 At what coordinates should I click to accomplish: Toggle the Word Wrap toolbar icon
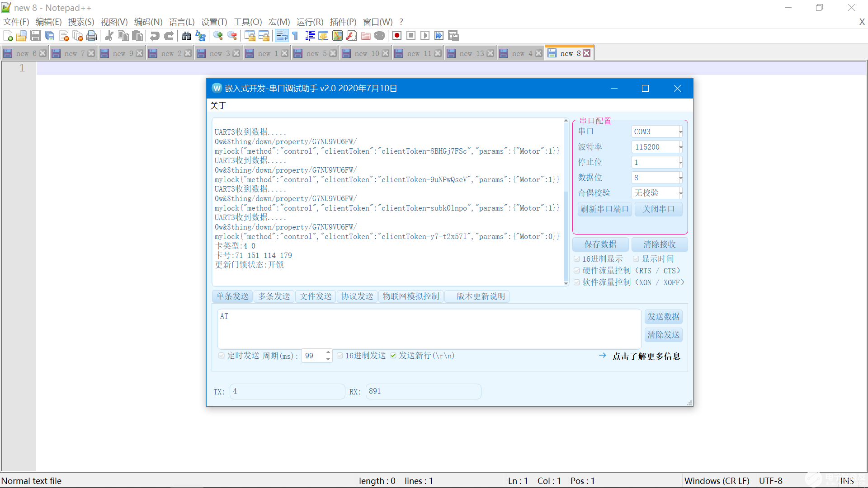point(282,36)
